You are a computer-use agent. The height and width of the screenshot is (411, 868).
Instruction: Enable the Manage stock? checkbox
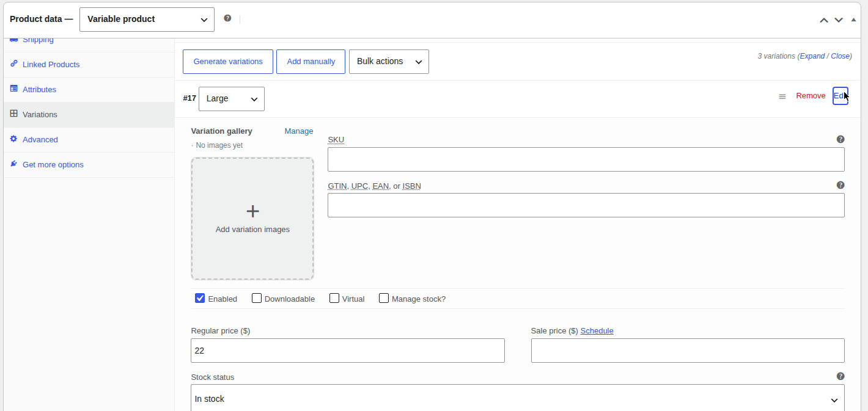coord(384,298)
